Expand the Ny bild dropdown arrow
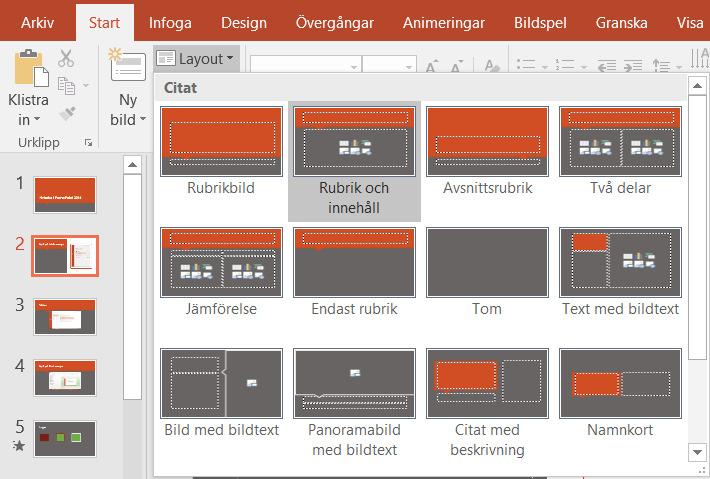The width and height of the screenshot is (710, 479). click(x=143, y=119)
